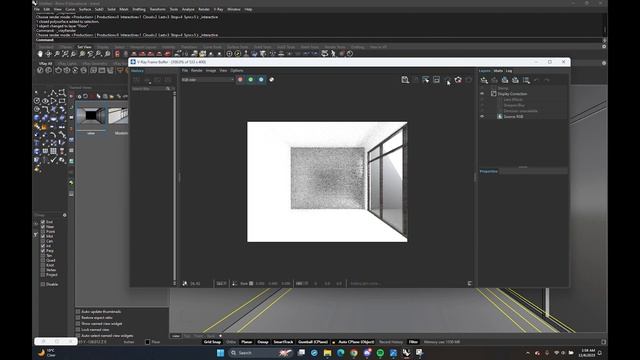Click black layer color swatch beside Floor
Screen dimensions: 640x360
[148, 342]
